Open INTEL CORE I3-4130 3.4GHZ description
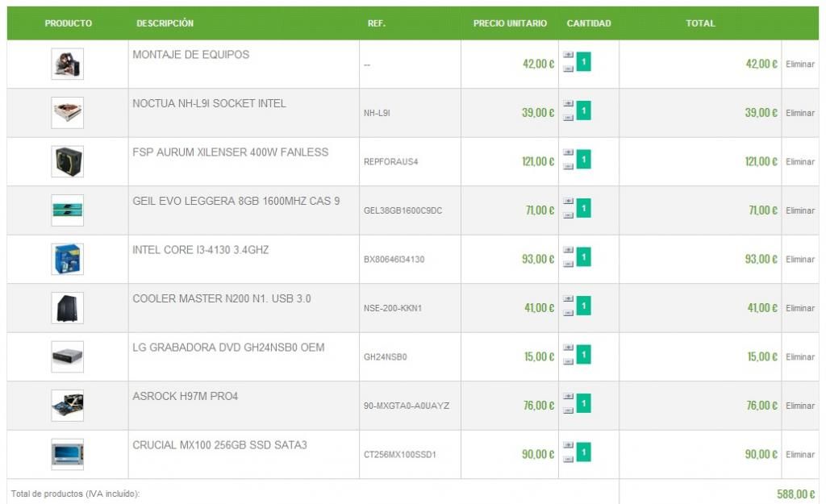826x504 pixels. tap(200, 250)
